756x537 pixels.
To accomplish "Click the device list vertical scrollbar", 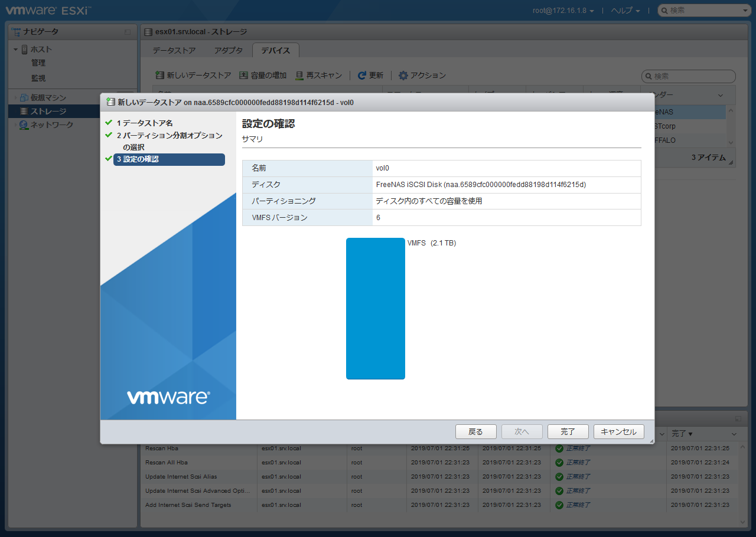I will [731, 126].
